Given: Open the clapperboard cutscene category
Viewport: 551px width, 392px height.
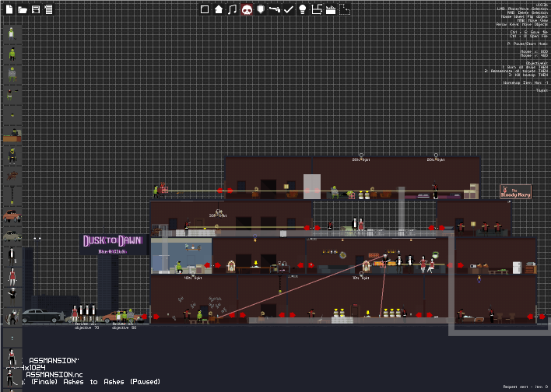Looking at the screenshot, I should (331, 10).
